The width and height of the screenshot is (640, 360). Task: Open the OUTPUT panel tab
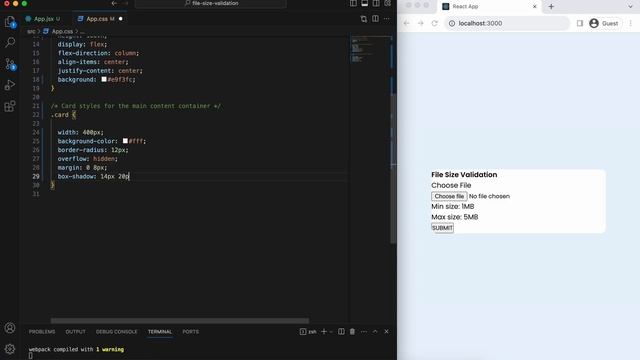tap(76, 331)
